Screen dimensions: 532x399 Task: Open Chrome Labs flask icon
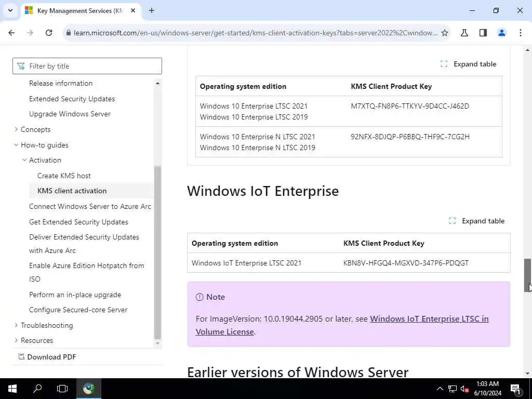click(464, 33)
